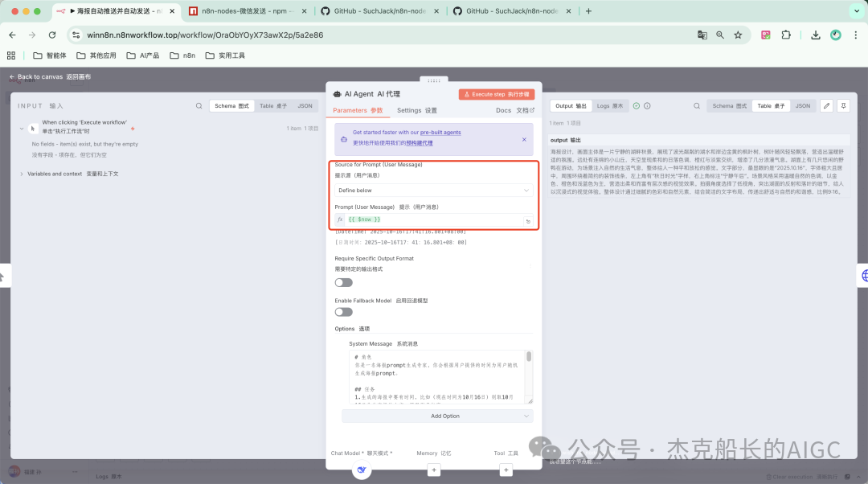Screen dimensions: 868x484
Task: Add a Tool sub-node with plus
Action: pyautogui.click(x=506, y=470)
